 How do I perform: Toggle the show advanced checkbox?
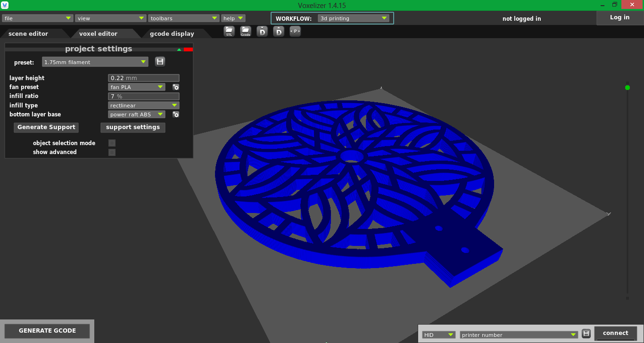click(112, 152)
